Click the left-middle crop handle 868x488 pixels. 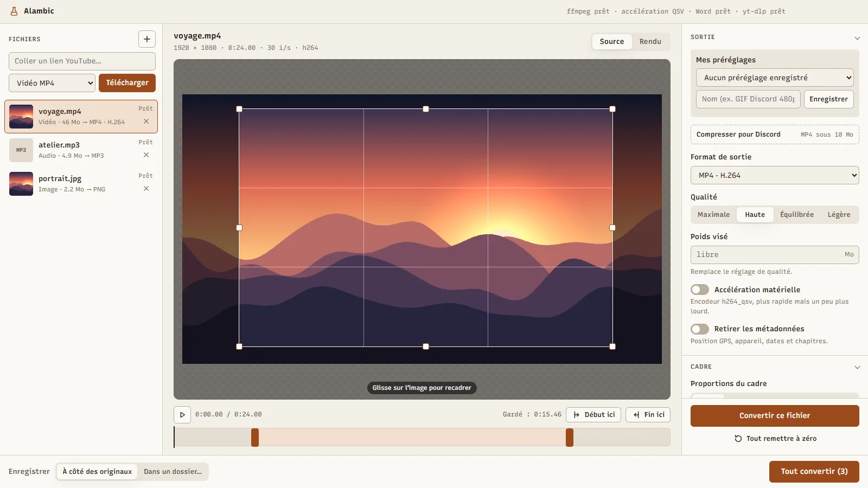pos(239,228)
